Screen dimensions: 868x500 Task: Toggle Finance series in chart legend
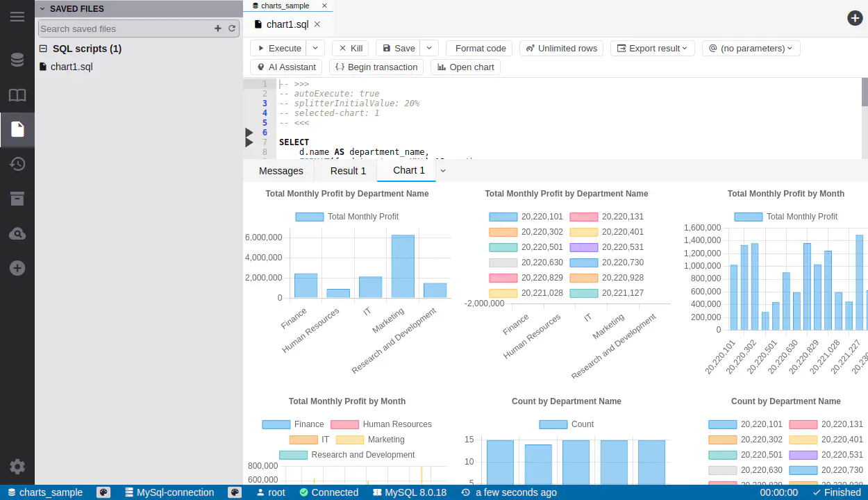276,424
